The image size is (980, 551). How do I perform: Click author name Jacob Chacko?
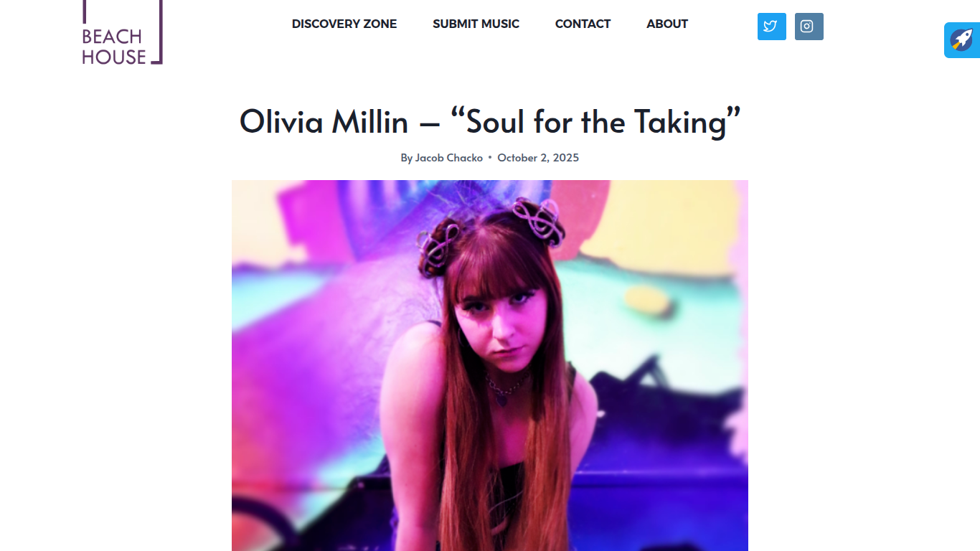coord(449,158)
